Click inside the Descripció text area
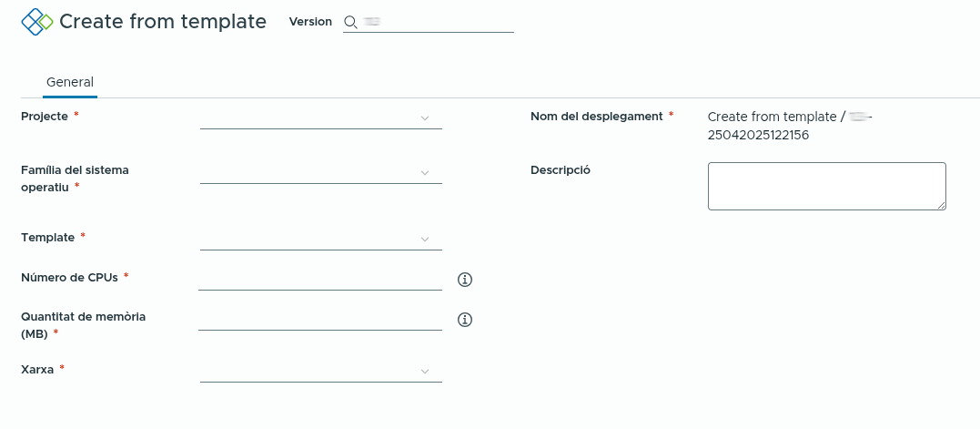Viewport: 980px width, 429px height. [825, 186]
